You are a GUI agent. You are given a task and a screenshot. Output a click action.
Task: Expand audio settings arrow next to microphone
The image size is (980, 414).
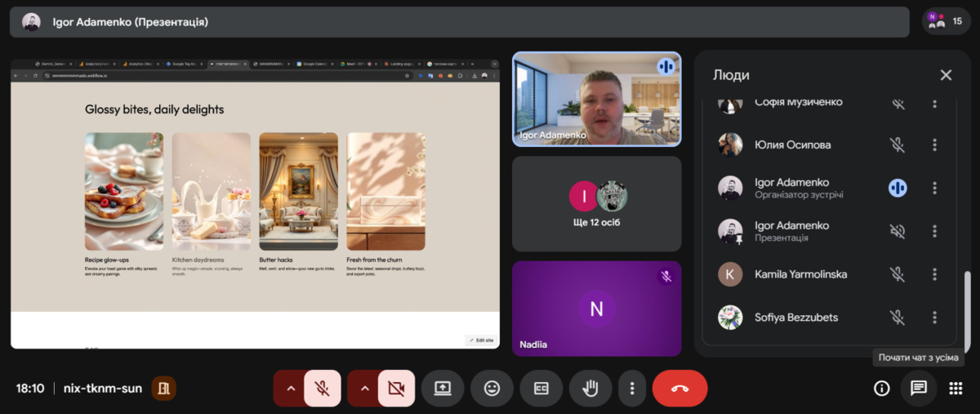(290, 389)
